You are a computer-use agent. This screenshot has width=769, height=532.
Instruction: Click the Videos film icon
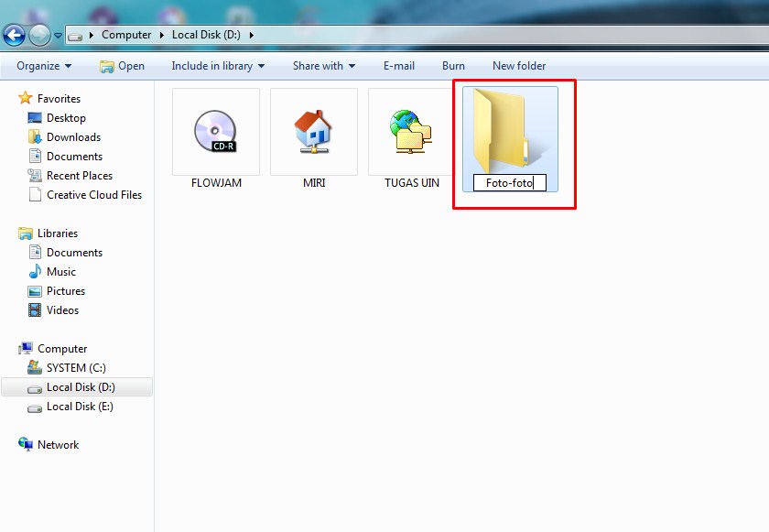pyautogui.click(x=35, y=309)
